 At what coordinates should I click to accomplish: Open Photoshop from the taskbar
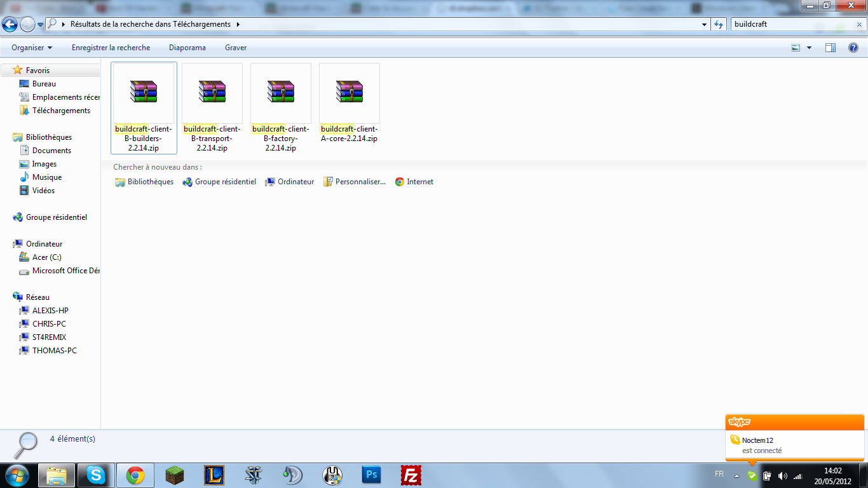[372, 475]
